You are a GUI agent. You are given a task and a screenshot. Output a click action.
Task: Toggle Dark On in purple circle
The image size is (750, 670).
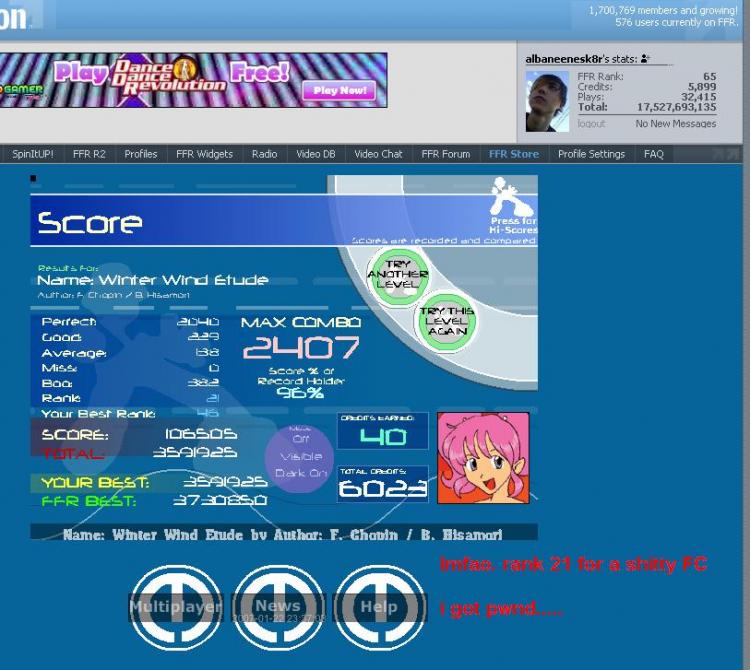301,473
